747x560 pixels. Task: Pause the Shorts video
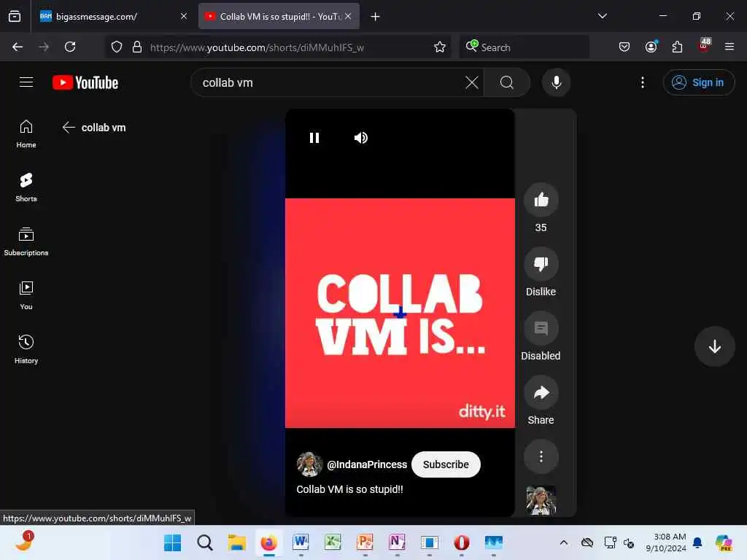point(314,138)
